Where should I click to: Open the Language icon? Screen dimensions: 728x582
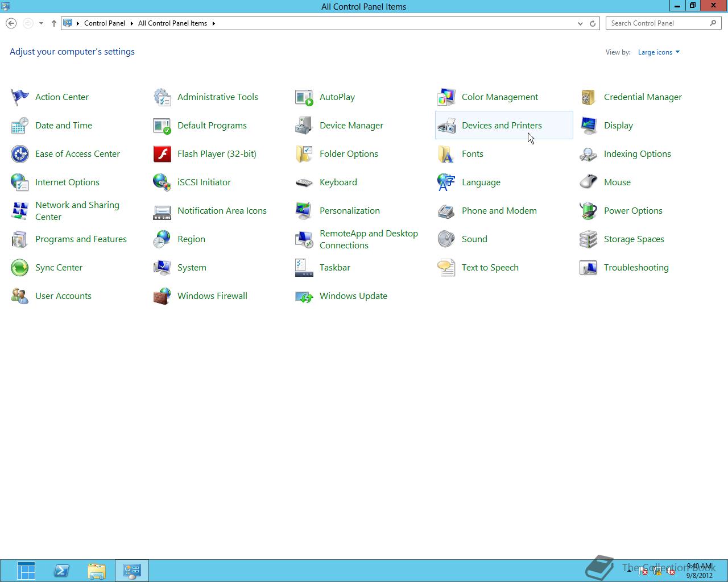(x=446, y=182)
